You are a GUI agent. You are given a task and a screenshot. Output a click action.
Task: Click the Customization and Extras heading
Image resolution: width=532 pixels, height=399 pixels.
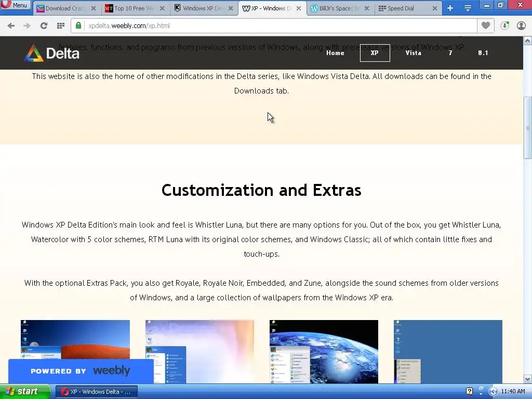tap(261, 190)
